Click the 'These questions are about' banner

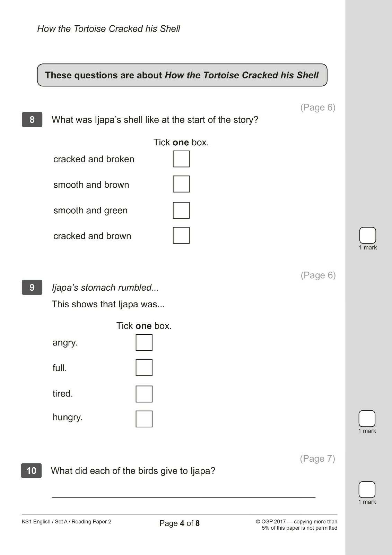point(182,75)
